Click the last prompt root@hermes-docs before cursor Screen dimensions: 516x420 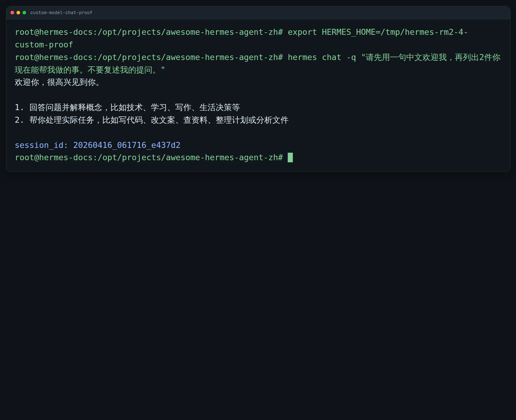coord(149,157)
